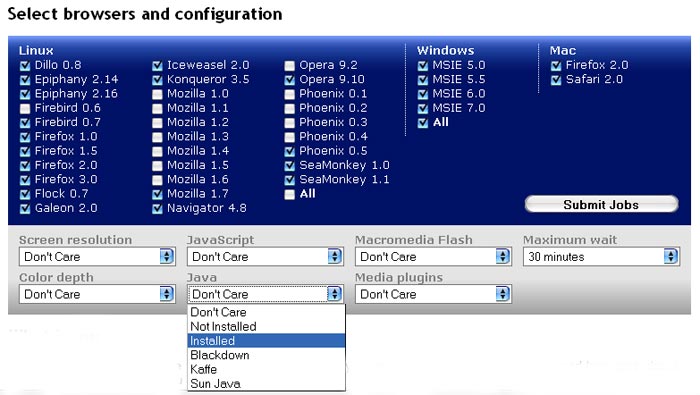Viewport: 700px width, 395px height.
Task: Enable Mozilla 1.2 browser
Action: click(x=157, y=123)
